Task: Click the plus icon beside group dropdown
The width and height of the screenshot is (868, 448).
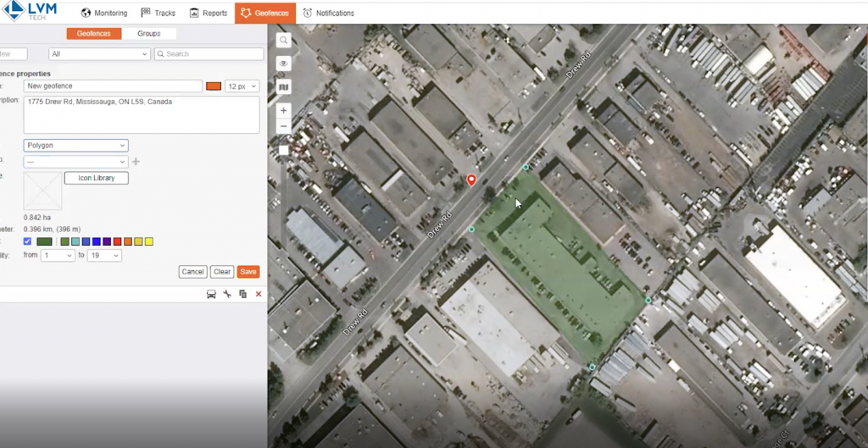Action: point(136,162)
